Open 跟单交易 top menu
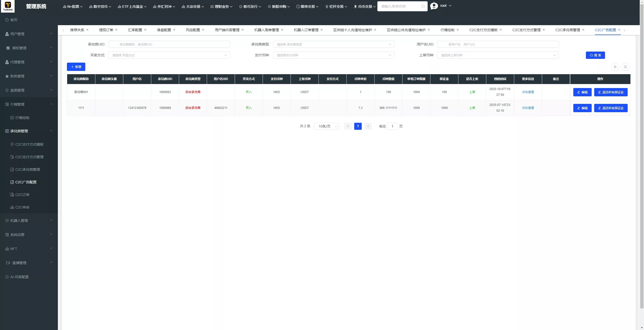 [x=307, y=7]
